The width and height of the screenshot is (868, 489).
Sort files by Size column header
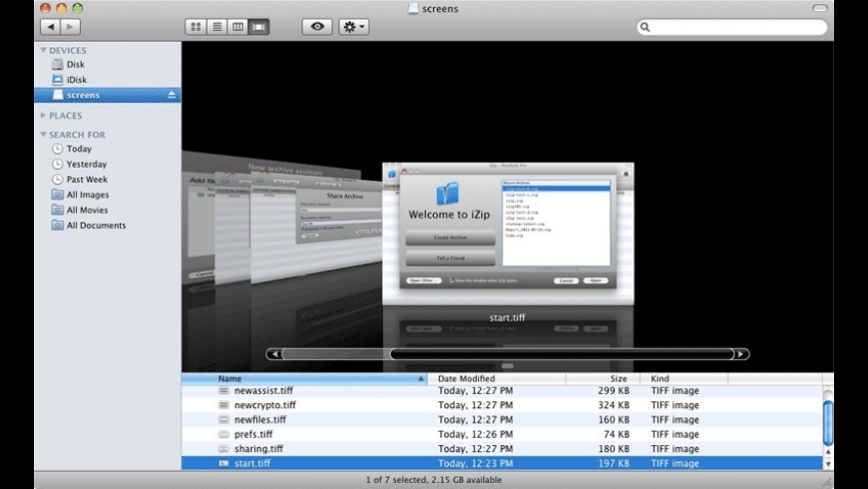point(619,379)
